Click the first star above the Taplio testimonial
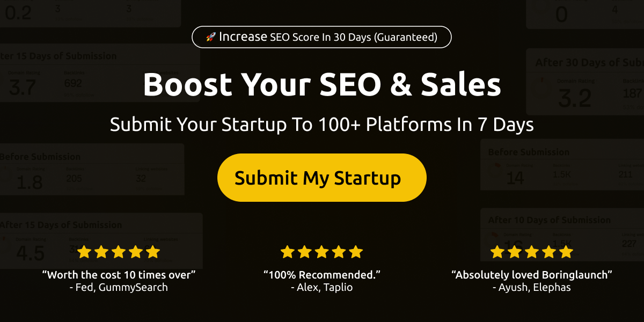644x322 pixels. [x=288, y=252]
